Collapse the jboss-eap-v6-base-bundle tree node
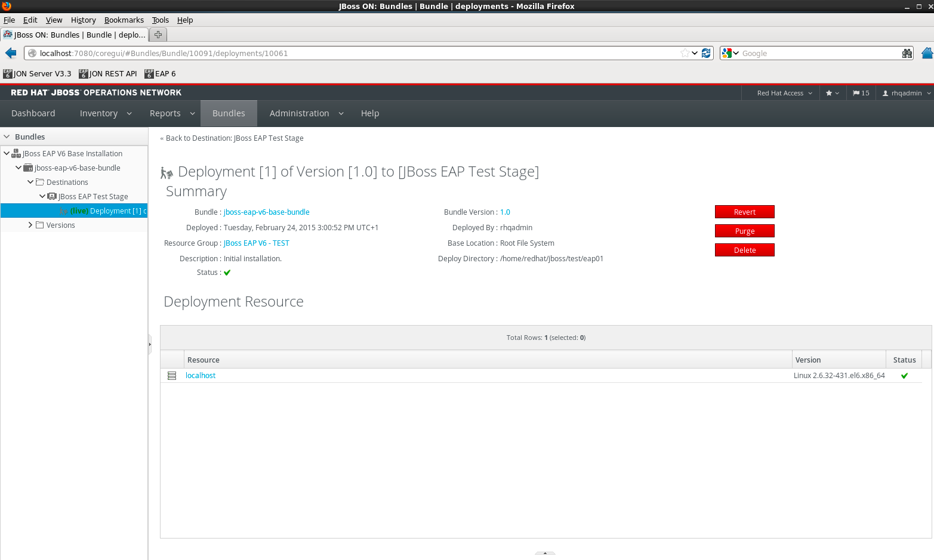934x560 pixels. tap(19, 168)
